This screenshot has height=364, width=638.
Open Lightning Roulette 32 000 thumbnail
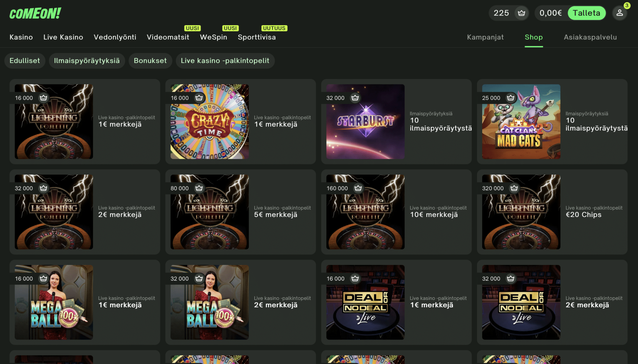point(54,212)
